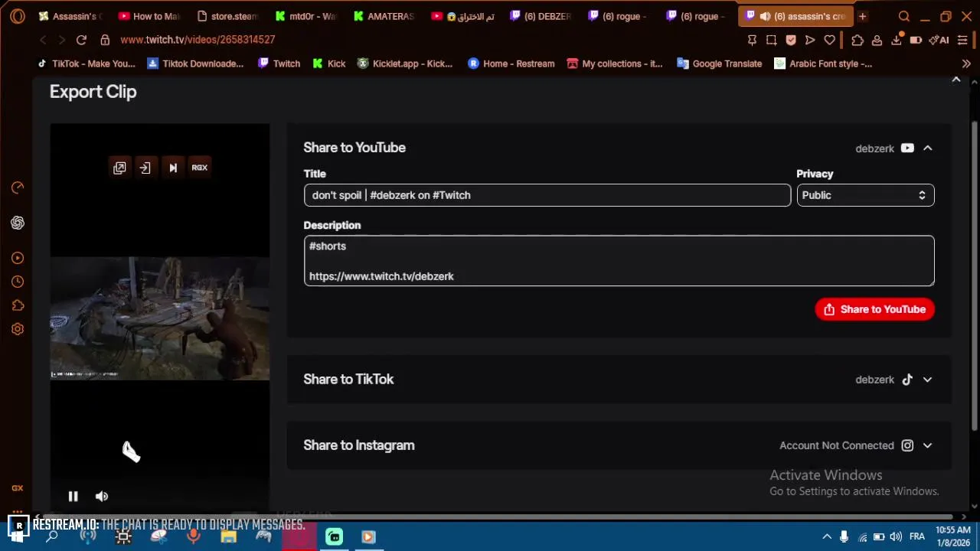980x551 pixels.
Task: Open the GX Corner sidebar icon
Action: 17,187
